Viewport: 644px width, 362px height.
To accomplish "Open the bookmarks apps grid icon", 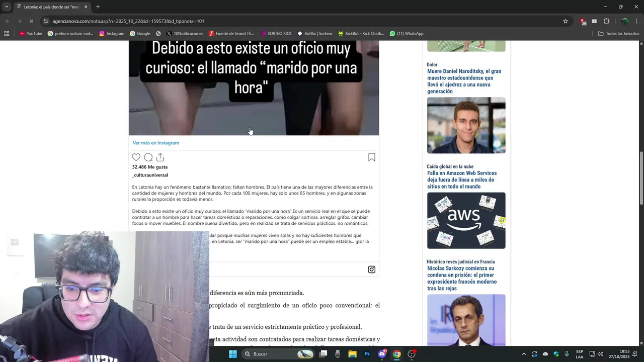I will (7, 34).
